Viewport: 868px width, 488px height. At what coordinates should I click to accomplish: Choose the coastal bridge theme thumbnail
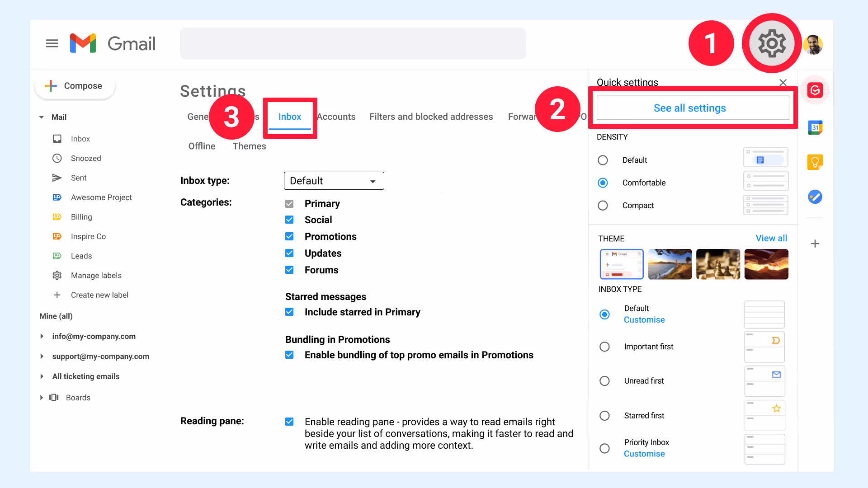(x=670, y=264)
